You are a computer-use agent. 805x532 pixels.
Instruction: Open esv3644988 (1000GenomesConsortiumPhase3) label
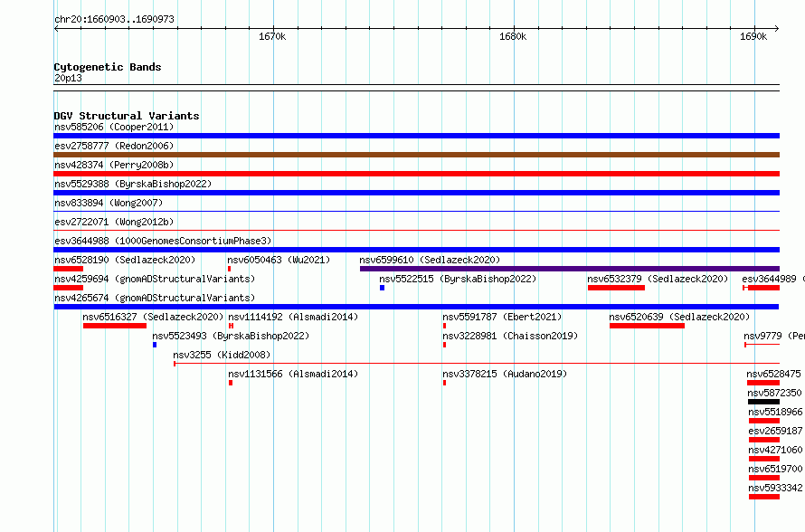pos(163,241)
